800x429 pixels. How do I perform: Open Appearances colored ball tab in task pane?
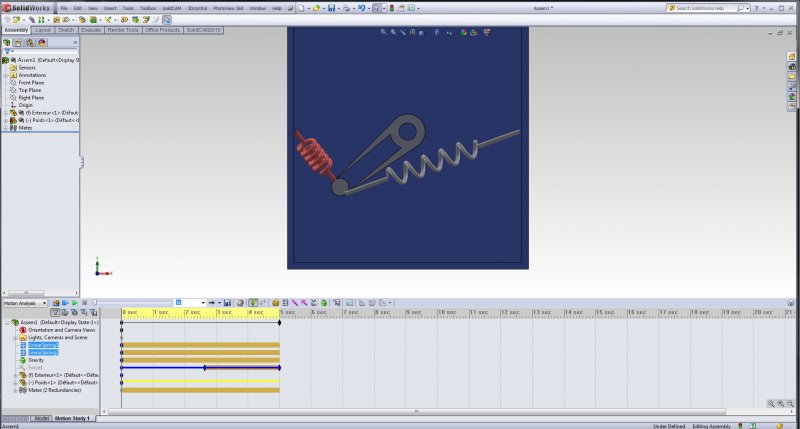tap(791, 96)
